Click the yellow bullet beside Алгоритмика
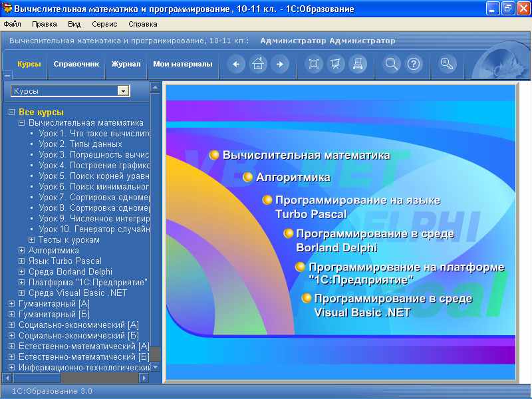 (247, 177)
